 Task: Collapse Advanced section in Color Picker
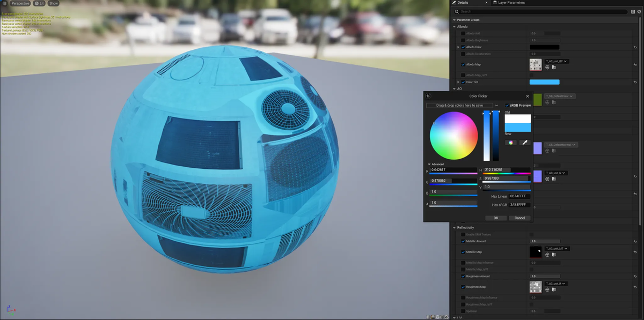pos(429,164)
